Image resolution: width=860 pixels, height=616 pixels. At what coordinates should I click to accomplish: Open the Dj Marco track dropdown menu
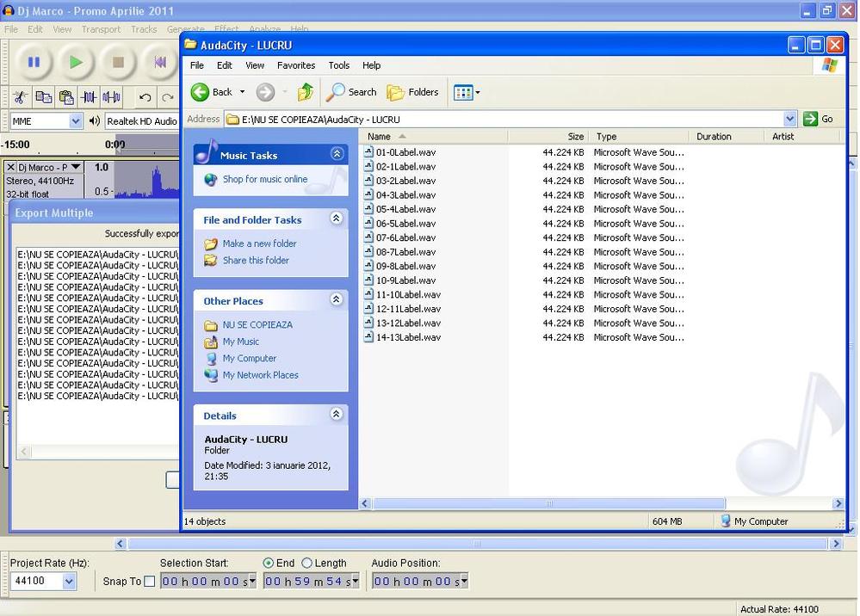[x=76, y=167]
